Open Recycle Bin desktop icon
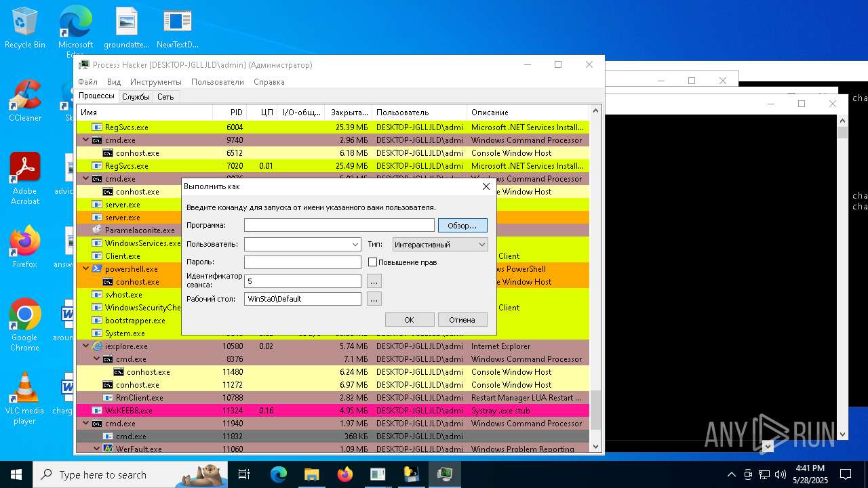Image resolution: width=868 pixels, height=488 pixels. click(25, 28)
